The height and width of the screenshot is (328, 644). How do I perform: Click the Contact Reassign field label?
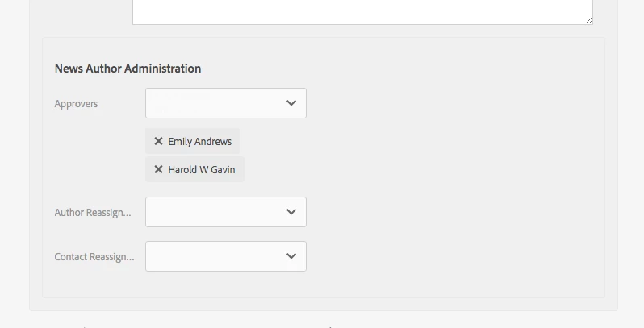pos(94,257)
